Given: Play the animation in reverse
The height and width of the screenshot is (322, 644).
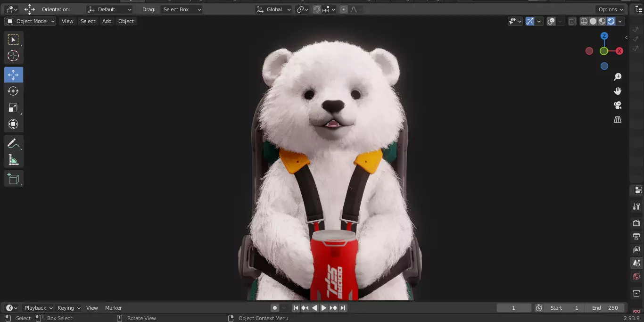Looking at the screenshot, I should (x=314, y=308).
